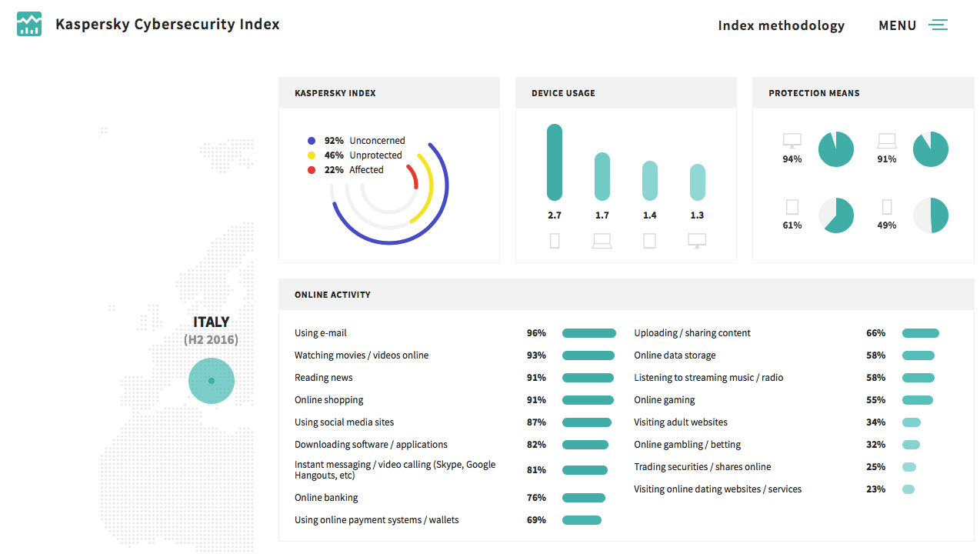
Task: Click the device usage bar for 1.3
Action: point(697,182)
